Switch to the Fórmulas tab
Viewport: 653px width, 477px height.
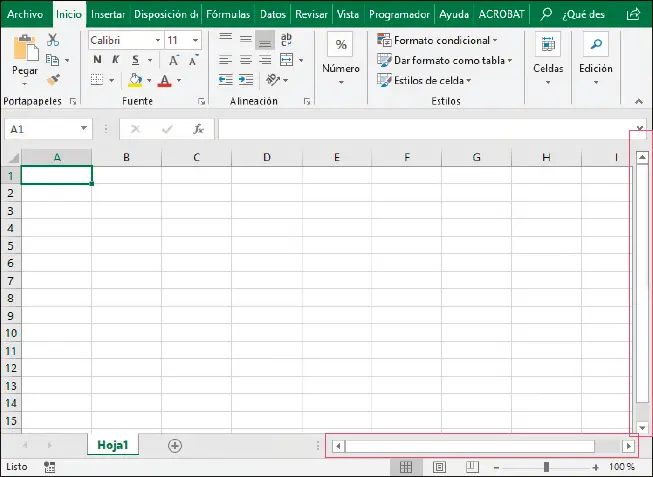[228, 14]
